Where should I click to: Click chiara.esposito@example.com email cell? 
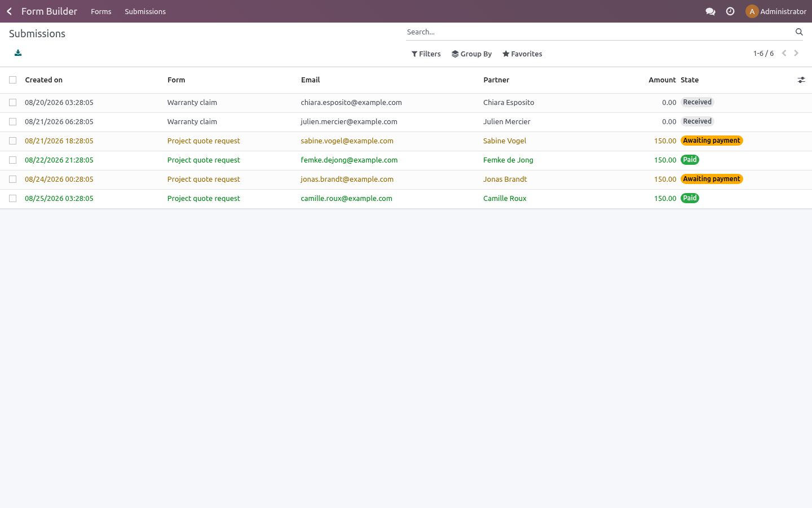coord(351,103)
